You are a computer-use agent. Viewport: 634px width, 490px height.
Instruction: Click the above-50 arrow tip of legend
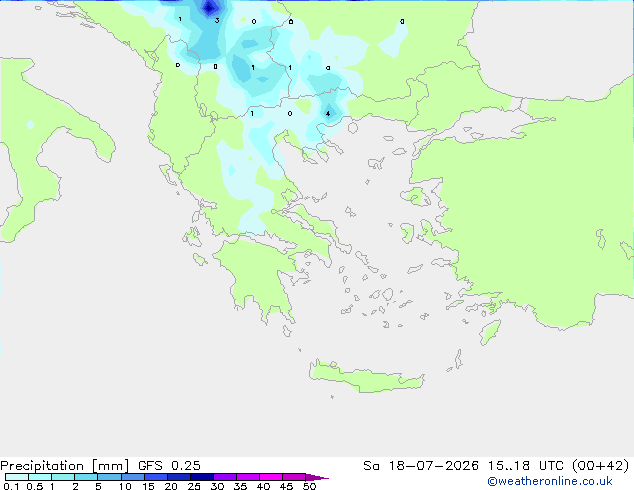coord(317,477)
